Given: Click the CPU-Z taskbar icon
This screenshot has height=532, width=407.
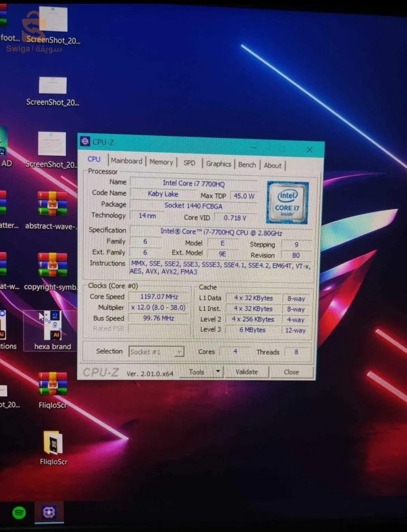Looking at the screenshot, I should pyautogui.click(x=49, y=512).
